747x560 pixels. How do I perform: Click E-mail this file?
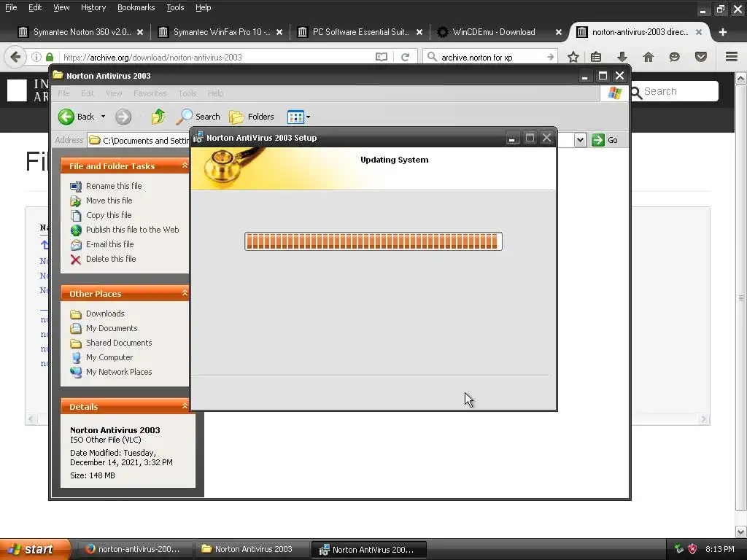(109, 244)
